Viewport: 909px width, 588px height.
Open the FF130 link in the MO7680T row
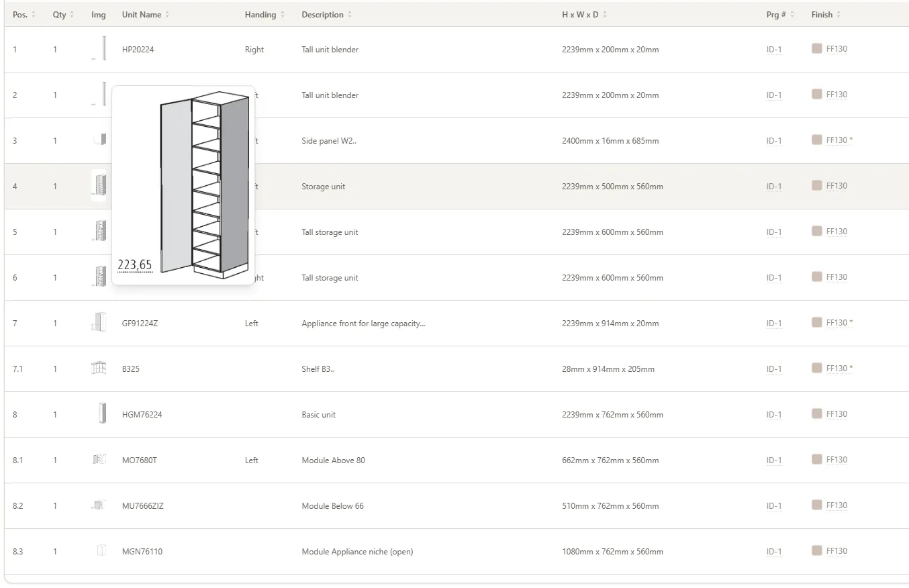(x=837, y=460)
